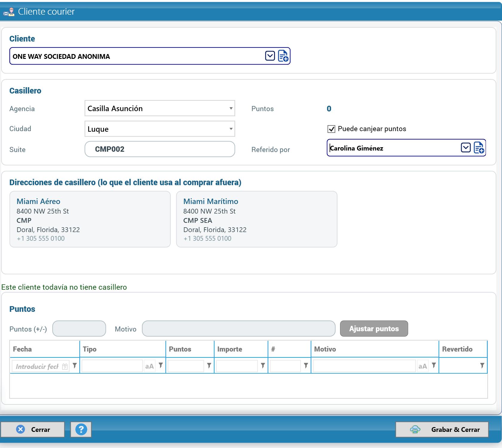The height and width of the screenshot is (448, 502).
Task: Click the Importe filter text box
Action: click(237, 366)
